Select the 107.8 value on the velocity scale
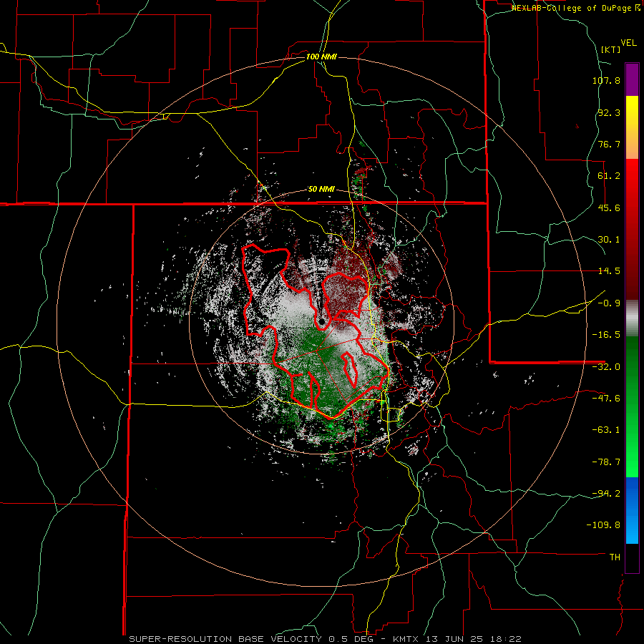 606,80
